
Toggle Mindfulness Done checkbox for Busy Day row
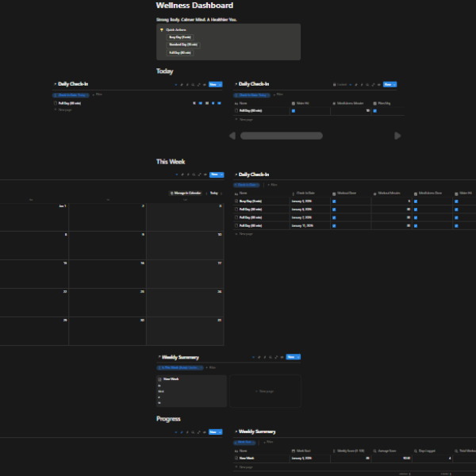[x=415, y=202]
